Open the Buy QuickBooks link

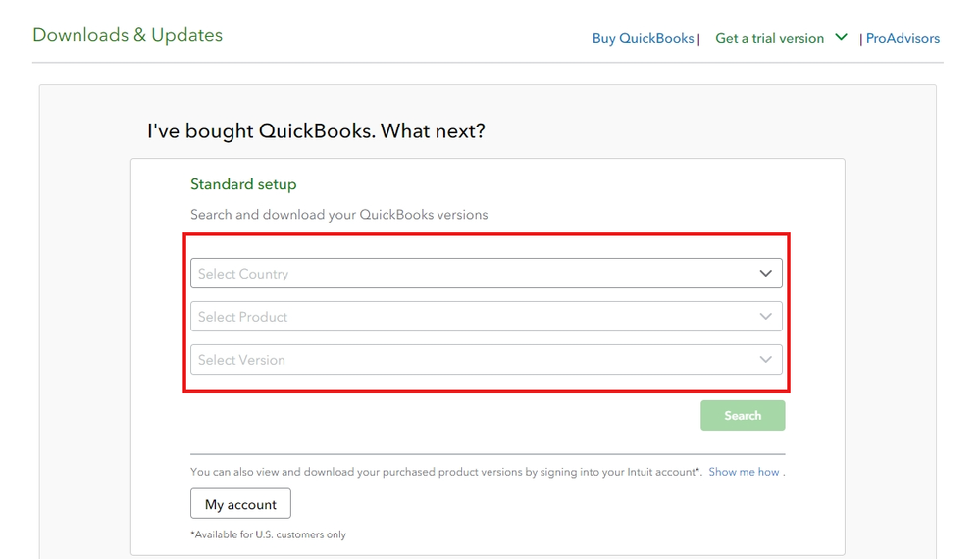point(643,38)
